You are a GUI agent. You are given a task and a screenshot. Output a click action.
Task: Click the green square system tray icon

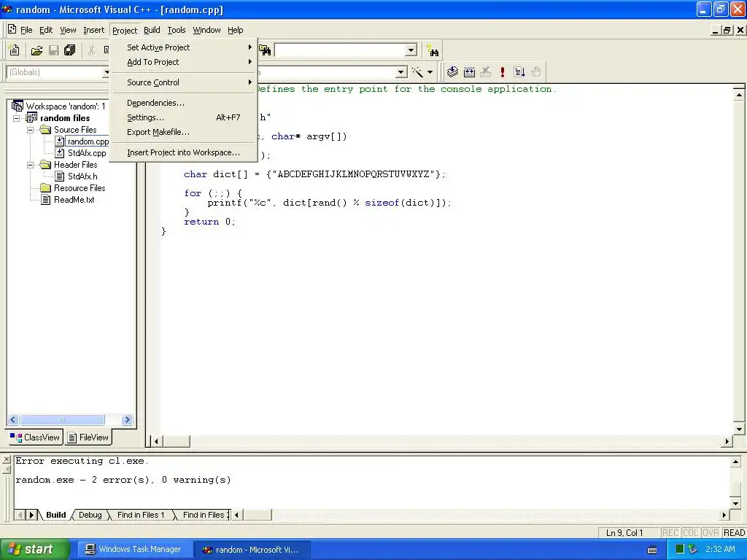click(x=680, y=549)
